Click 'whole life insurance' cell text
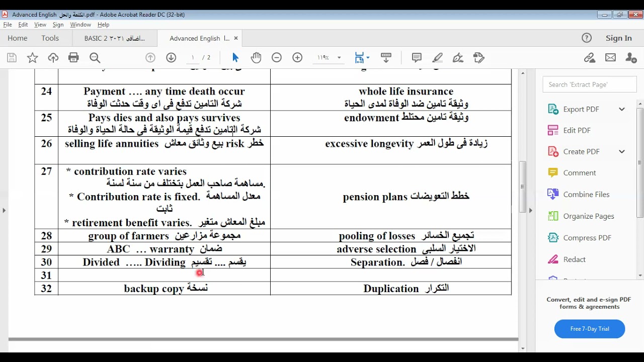This screenshot has height=362, width=644. tap(406, 92)
